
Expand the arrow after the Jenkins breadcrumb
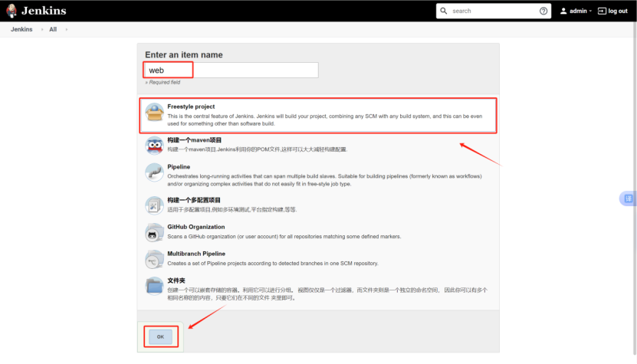point(42,29)
